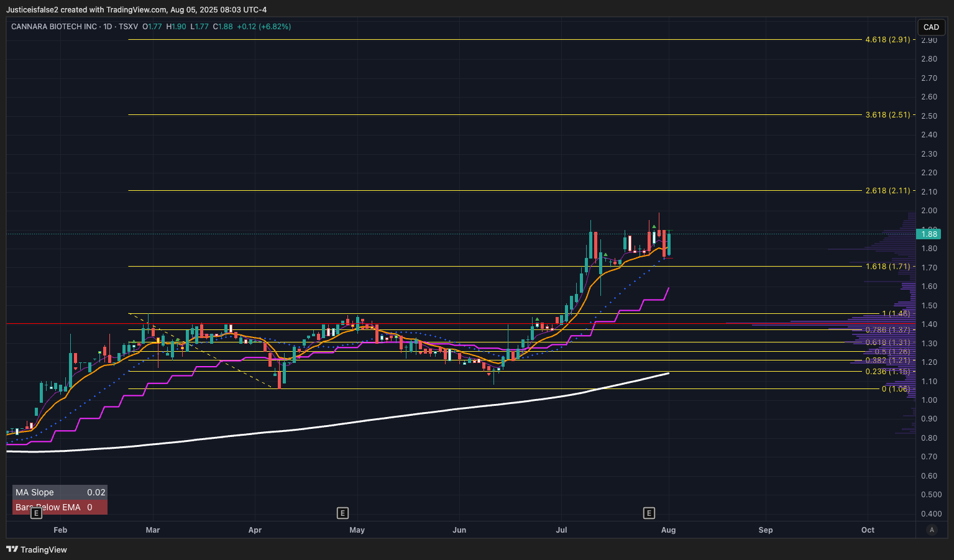
Task: Click the Aug label on time axis
Action: click(669, 530)
